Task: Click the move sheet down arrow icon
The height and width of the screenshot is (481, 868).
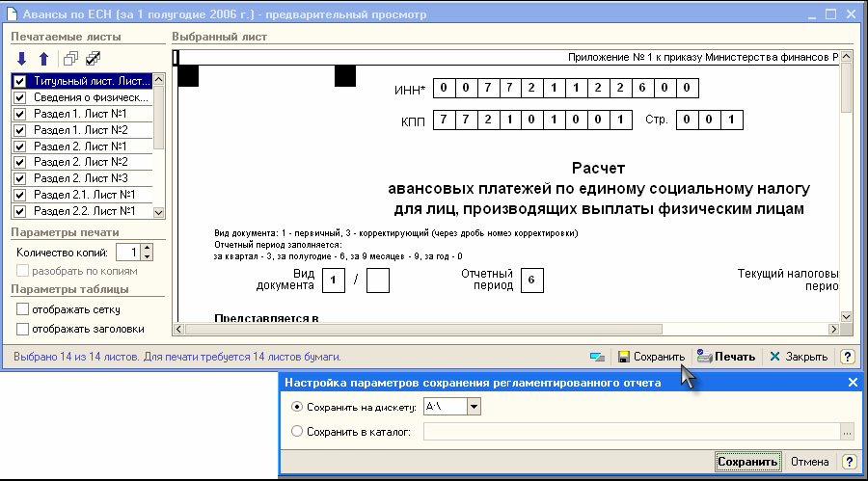Action: click(x=21, y=59)
